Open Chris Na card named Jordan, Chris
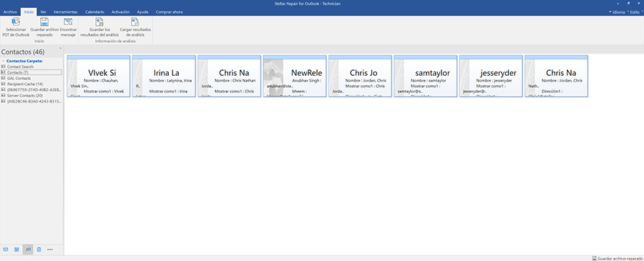Viewport: 644px width, 261px height. (557, 76)
